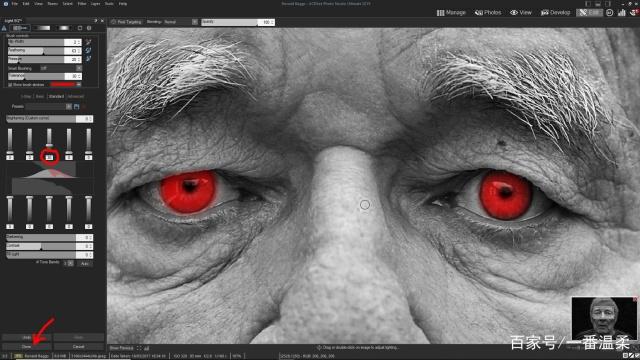The width and height of the screenshot is (640, 360).
Task: Select the radial gradient tool
Action: [64, 28]
